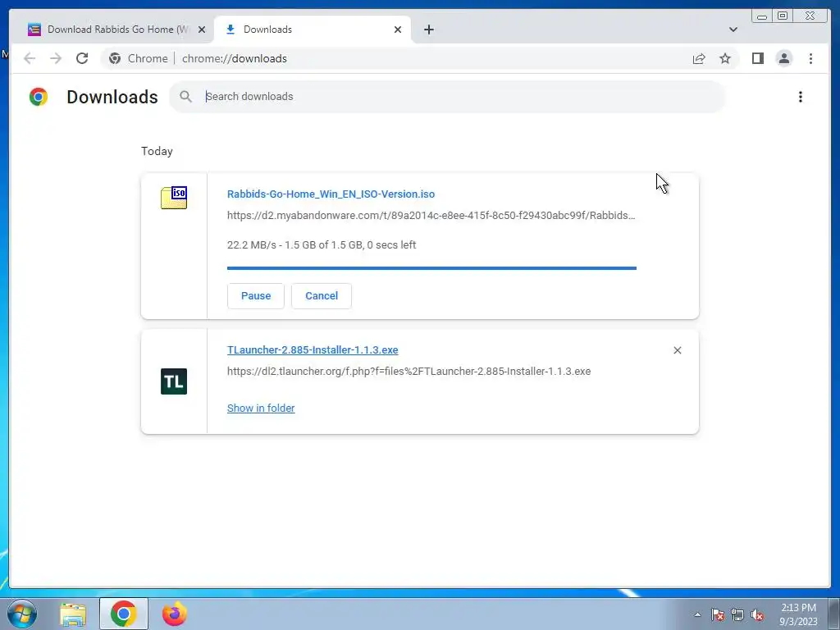
Task: Open the clock showing 2:13 PM
Action: pos(798,614)
